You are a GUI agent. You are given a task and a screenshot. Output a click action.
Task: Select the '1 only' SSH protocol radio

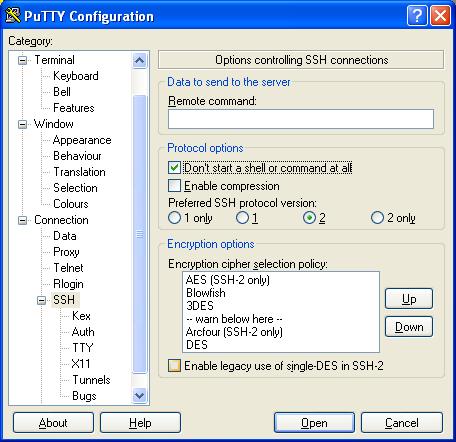tap(174, 218)
